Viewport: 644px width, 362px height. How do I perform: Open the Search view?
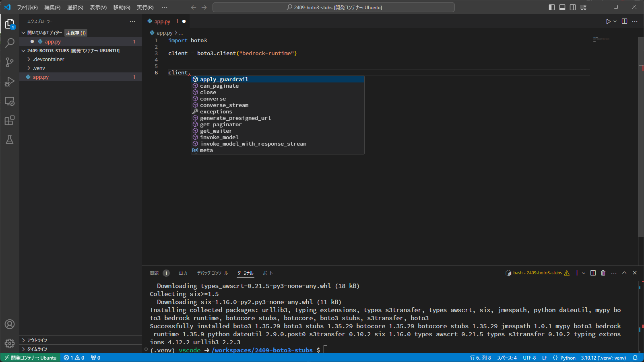pyautogui.click(x=10, y=43)
